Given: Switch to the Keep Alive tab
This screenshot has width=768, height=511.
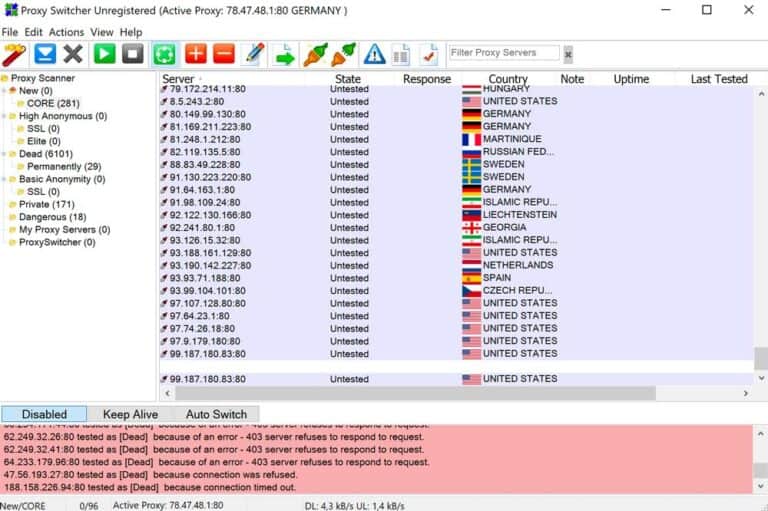Looking at the screenshot, I should [130, 414].
